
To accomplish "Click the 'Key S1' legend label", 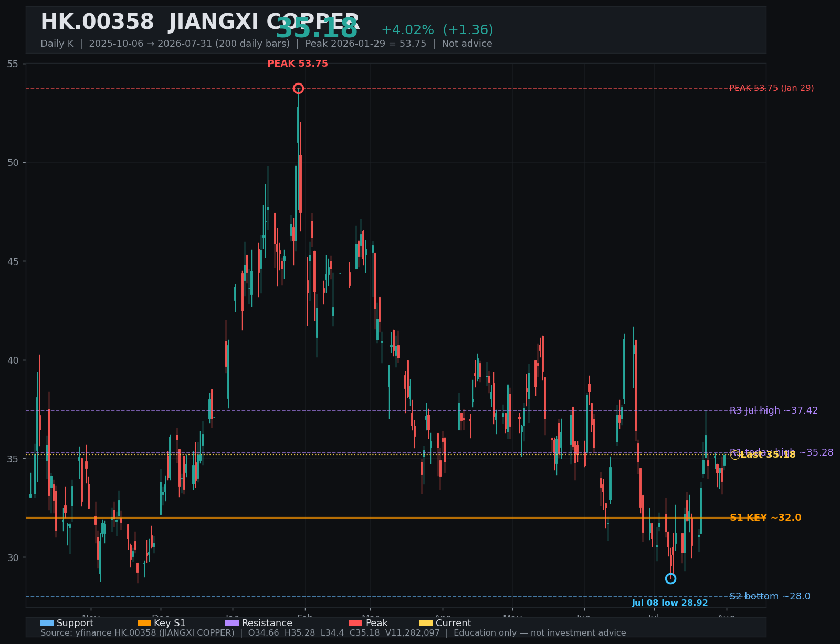I will [170, 623].
